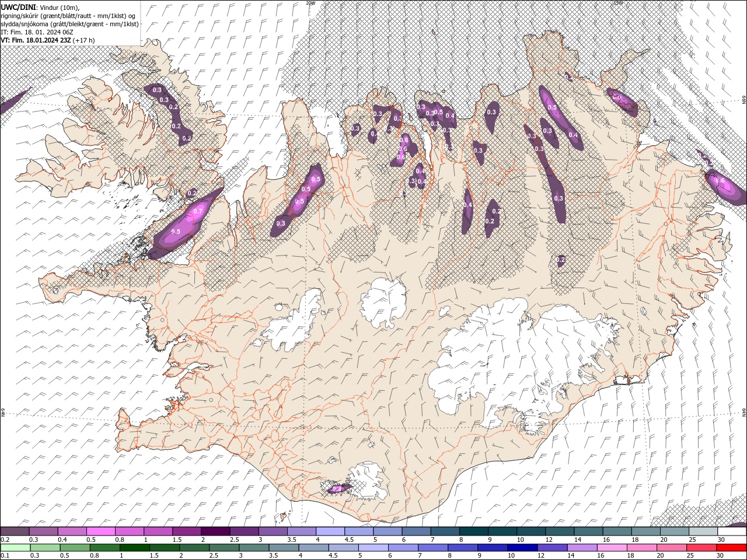Select the lower-scale swatch between 25 and 30

701,548
